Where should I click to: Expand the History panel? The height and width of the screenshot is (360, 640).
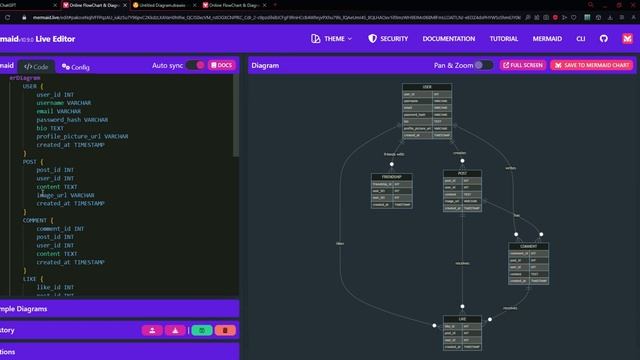(69, 330)
